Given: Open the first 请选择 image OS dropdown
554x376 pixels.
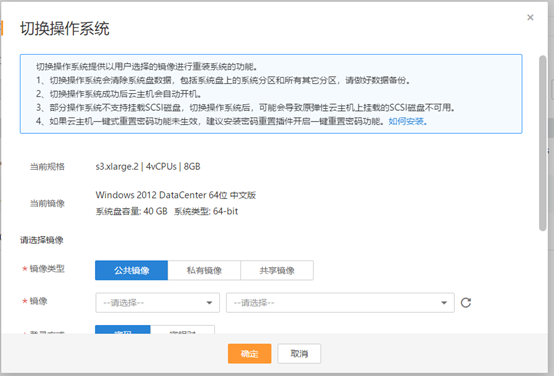Looking at the screenshot, I should coord(158,302).
